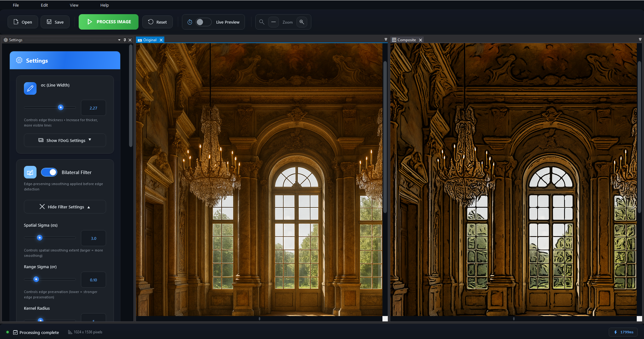This screenshot has height=339, width=644.
Task: Switch to the Composite tab
Action: pyautogui.click(x=406, y=40)
